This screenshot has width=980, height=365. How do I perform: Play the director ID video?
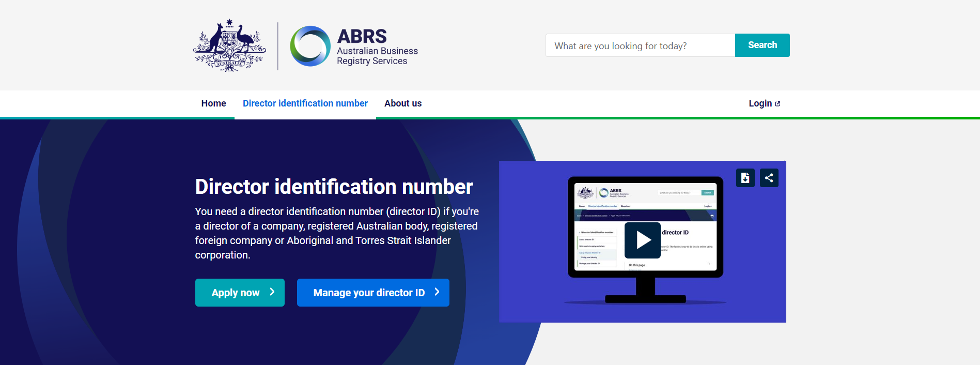coord(643,240)
